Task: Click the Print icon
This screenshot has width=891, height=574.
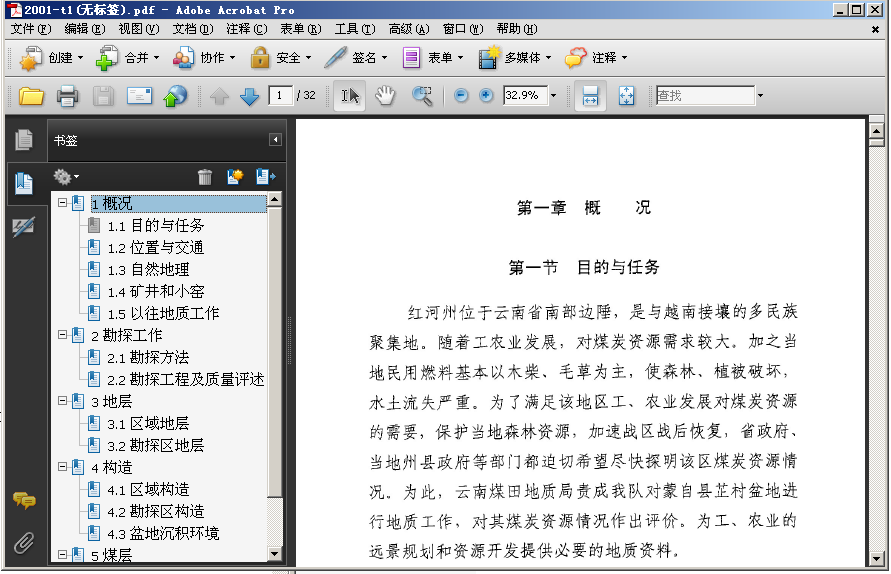Action: (x=67, y=96)
